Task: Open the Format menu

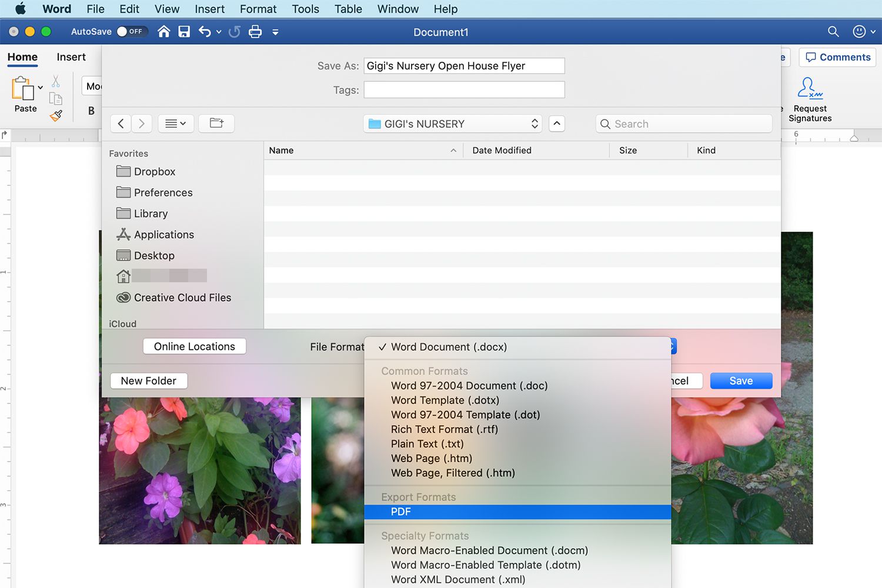Action: (258, 9)
